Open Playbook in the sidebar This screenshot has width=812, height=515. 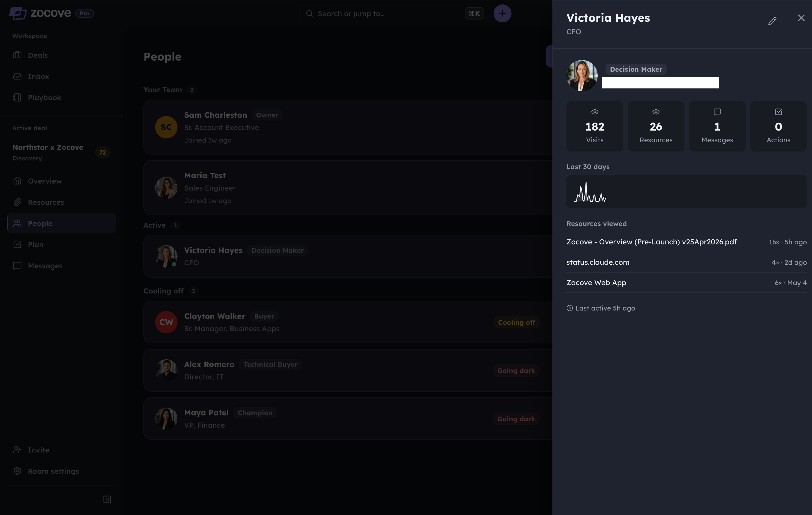pos(61,97)
